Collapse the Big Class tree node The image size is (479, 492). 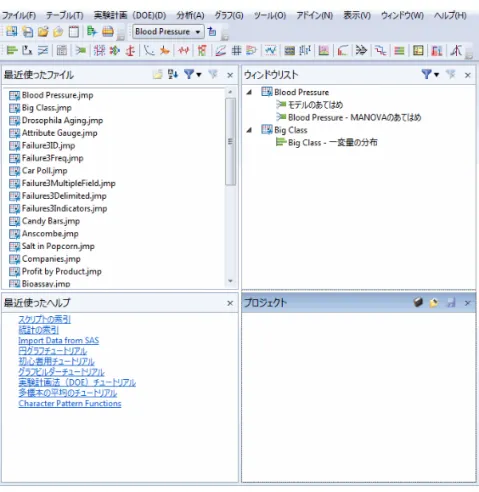point(249,130)
